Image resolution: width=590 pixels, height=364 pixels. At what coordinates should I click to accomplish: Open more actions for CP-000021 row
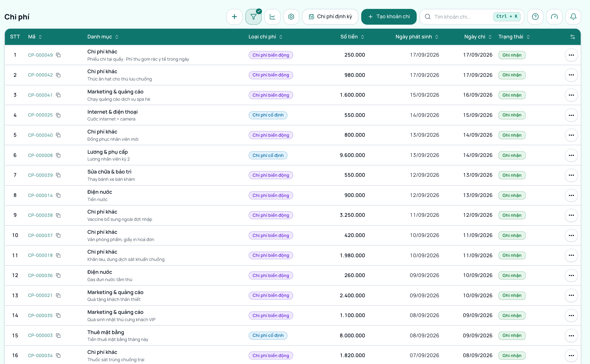pos(571,295)
